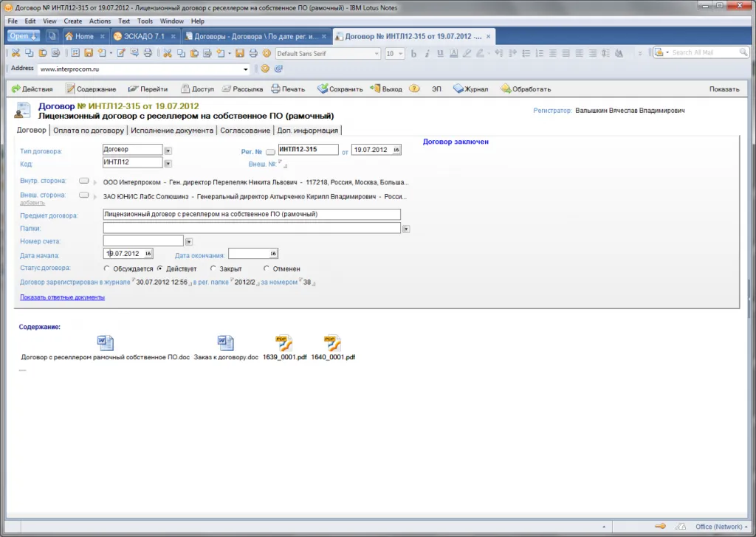Open the Actions menu
The height and width of the screenshot is (537, 756).
click(100, 21)
